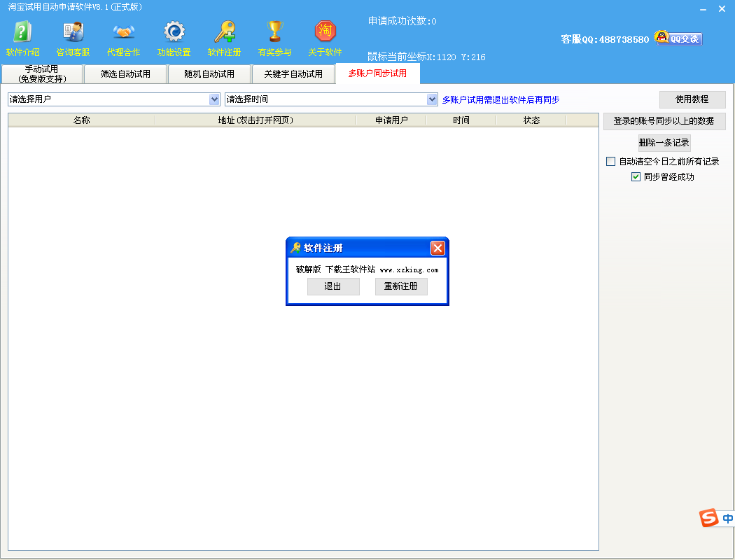
Task: Click the QQ交谈 chat button
Action: (678, 38)
